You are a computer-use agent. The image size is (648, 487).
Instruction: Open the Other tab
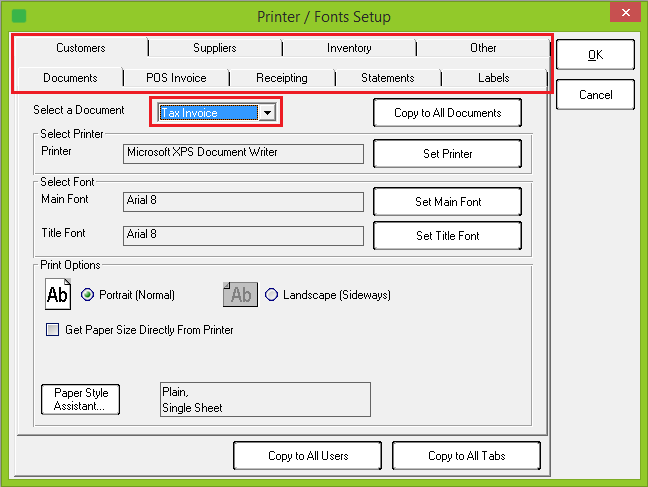[483, 48]
